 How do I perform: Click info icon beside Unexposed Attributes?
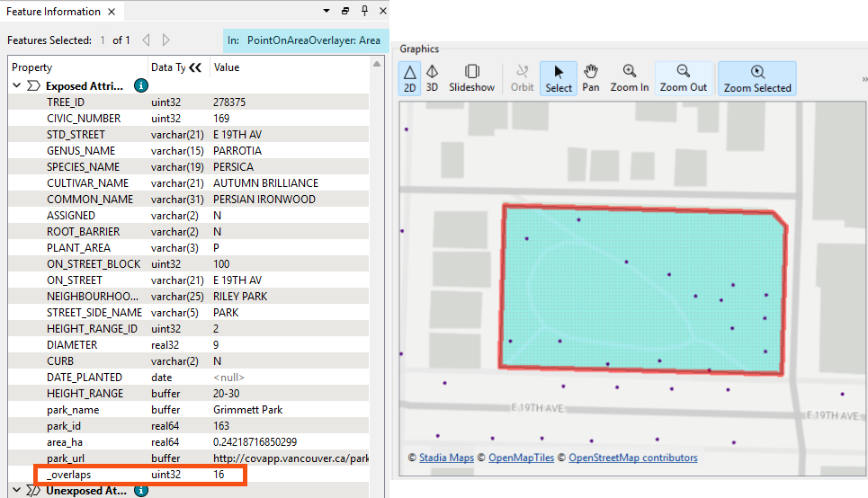[x=141, y=491]
